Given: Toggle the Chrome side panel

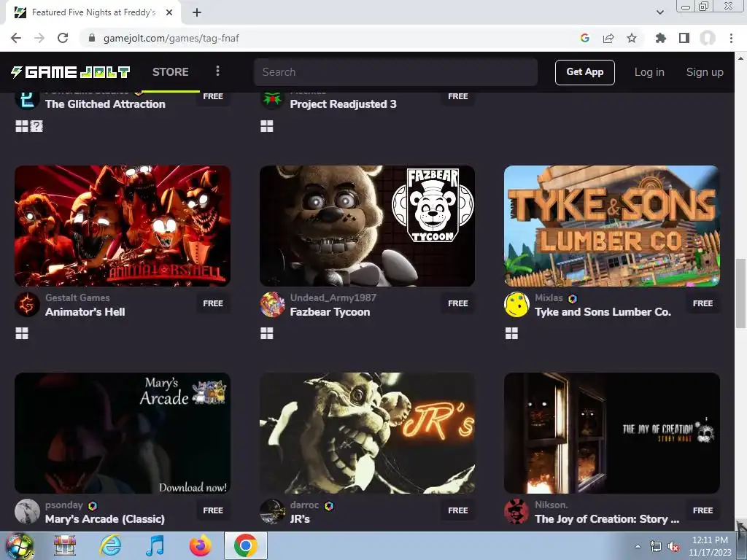Looking at the screenshot, I should tap(684, 38).
